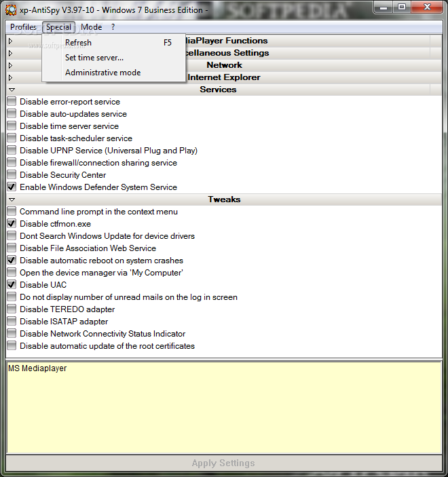Open the Profiles menu
The height and width of the screenshot is (477, 448).
point(23,27)
